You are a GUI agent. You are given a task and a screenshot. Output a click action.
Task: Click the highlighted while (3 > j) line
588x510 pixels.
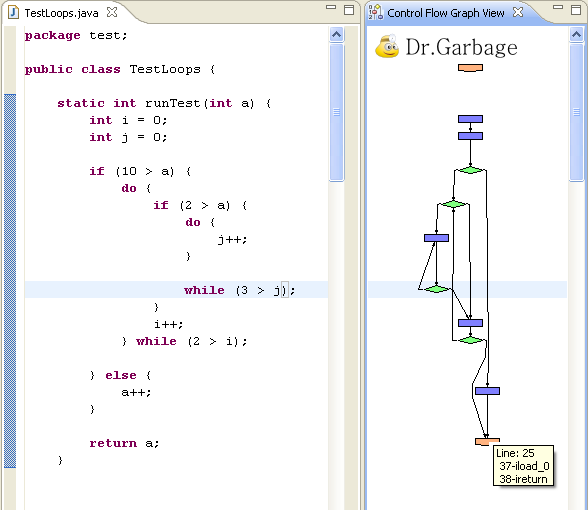(x=240, y=290)
